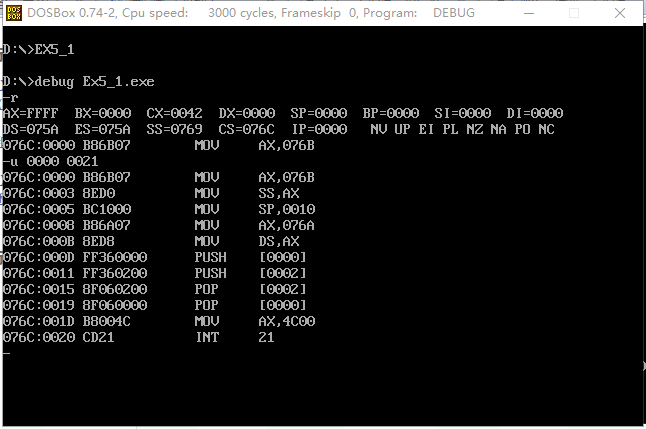This screenshot has height=429, width=646.
Task: Click register value SI=0000
Action: pyautogui.click(x=463, y=113)
